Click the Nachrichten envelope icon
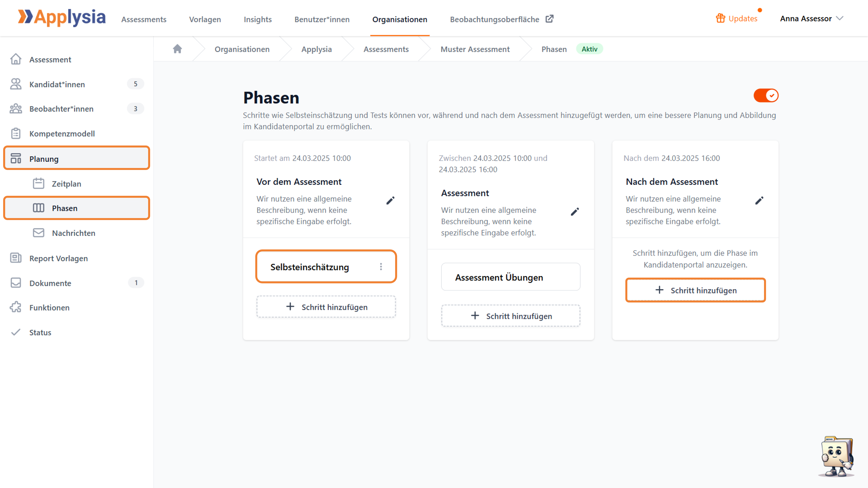Screen dimensions: 868x488 pyautogui.click(x=38, y=233)
